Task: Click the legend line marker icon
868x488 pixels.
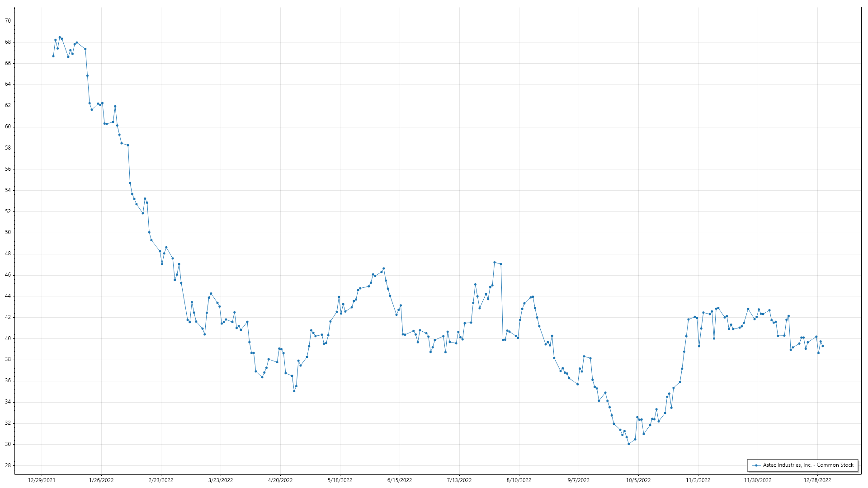Action: [756, 465]
